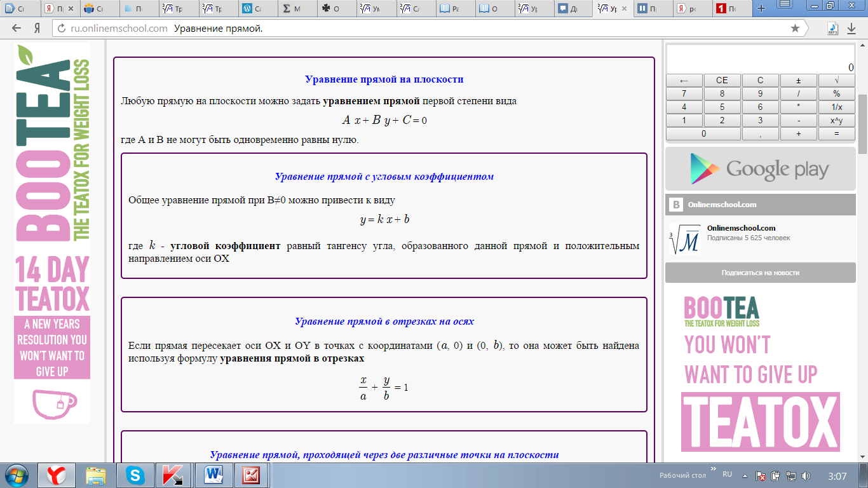Switch to the pause icon tab
This screenshot has height=488, width=868.
tap(653, 9)
